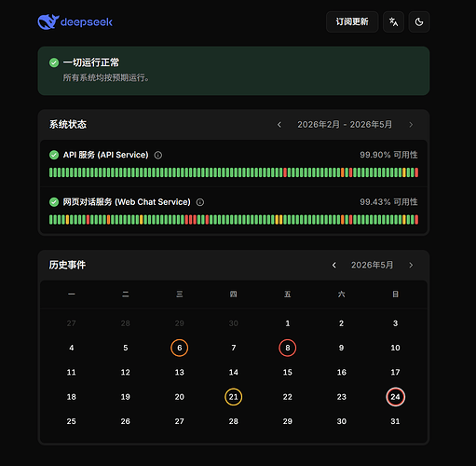The image size is (476, 466).
Task: Click the green check next to 一切运行正常
Action: click(54, 62)
